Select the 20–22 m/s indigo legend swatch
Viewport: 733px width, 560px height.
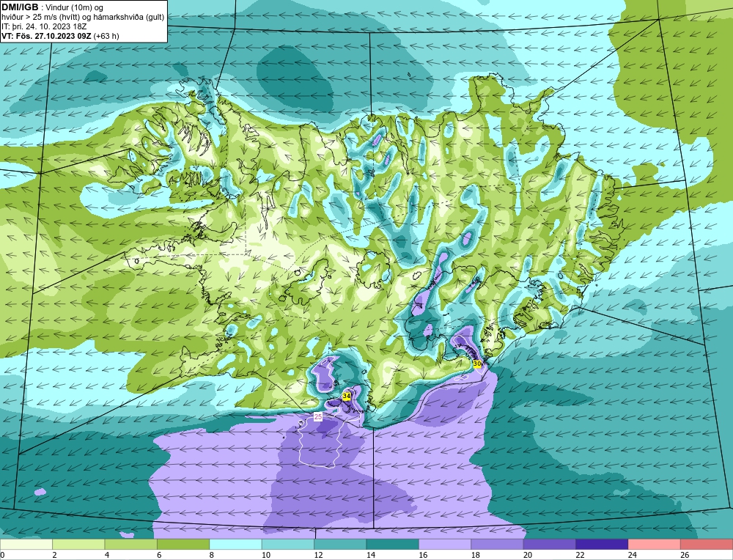coord(550,544)
